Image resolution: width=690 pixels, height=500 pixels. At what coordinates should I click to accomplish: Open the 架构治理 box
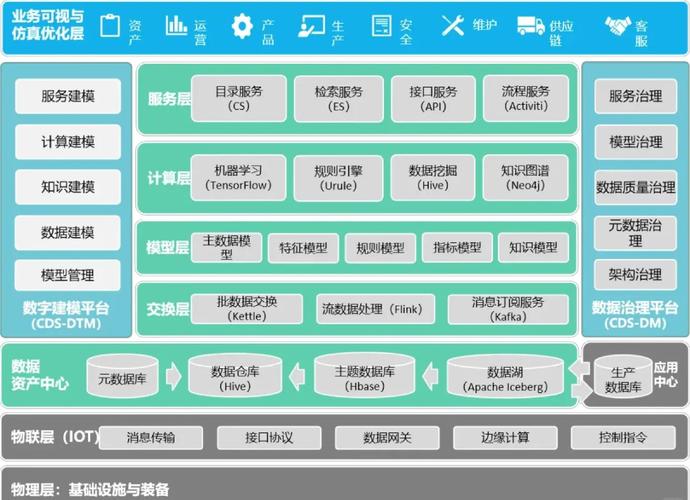coord(635,275)
